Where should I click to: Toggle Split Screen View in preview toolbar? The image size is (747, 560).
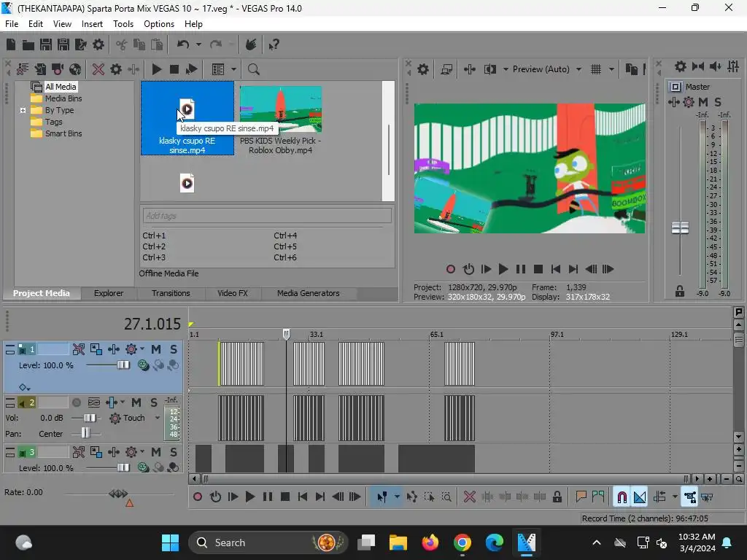489,69
